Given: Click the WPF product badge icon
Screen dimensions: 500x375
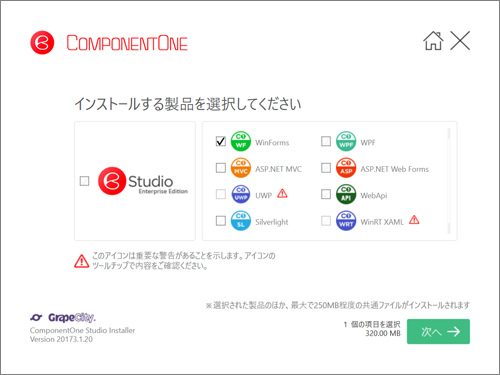Looking at the screenshot, I should coord(346,141).
